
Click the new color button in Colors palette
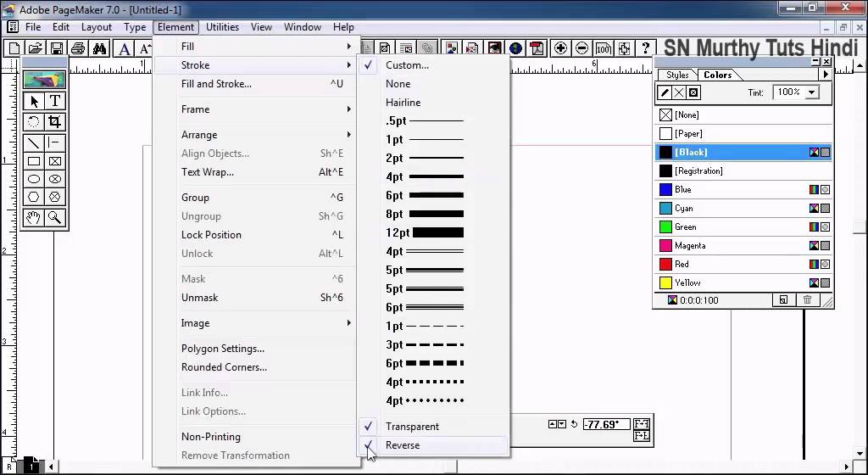click(x=783, y=300)
